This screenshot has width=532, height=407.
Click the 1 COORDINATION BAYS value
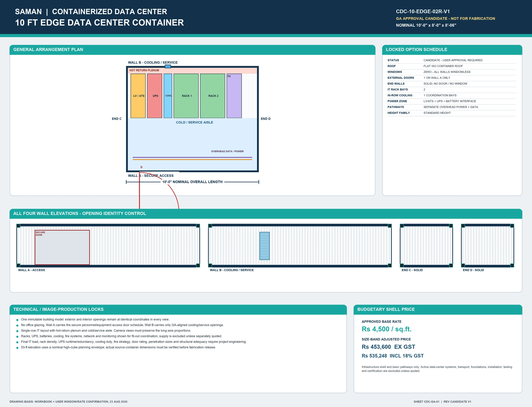(x=440, y=95)
